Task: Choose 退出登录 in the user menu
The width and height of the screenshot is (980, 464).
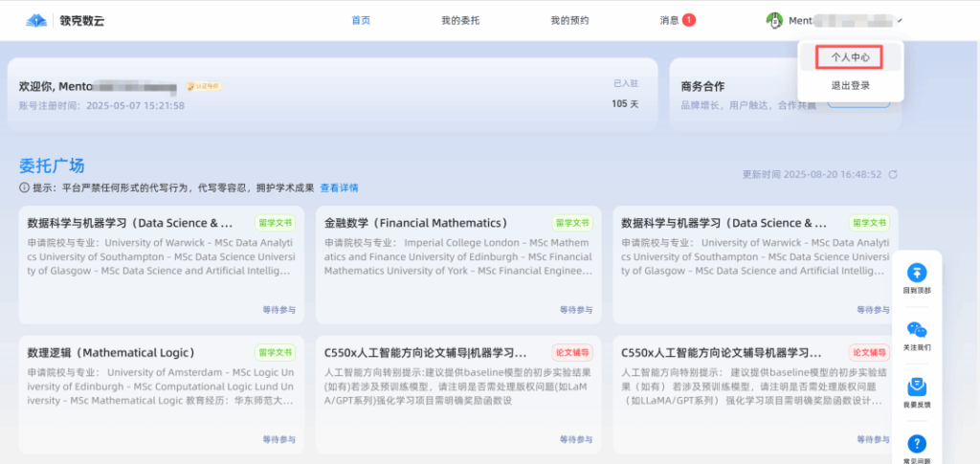Action: click(850, 86)
